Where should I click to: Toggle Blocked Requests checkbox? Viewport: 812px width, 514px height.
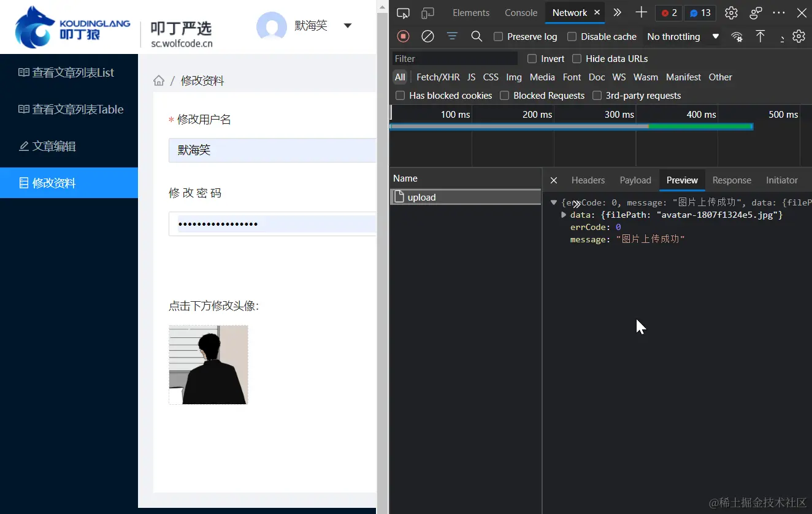(504, 96)
